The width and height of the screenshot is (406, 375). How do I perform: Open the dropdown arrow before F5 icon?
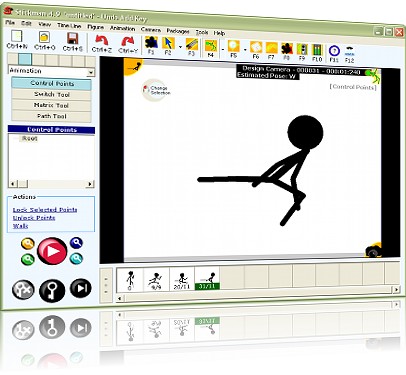pyautogui.click(x=223, y=49)
